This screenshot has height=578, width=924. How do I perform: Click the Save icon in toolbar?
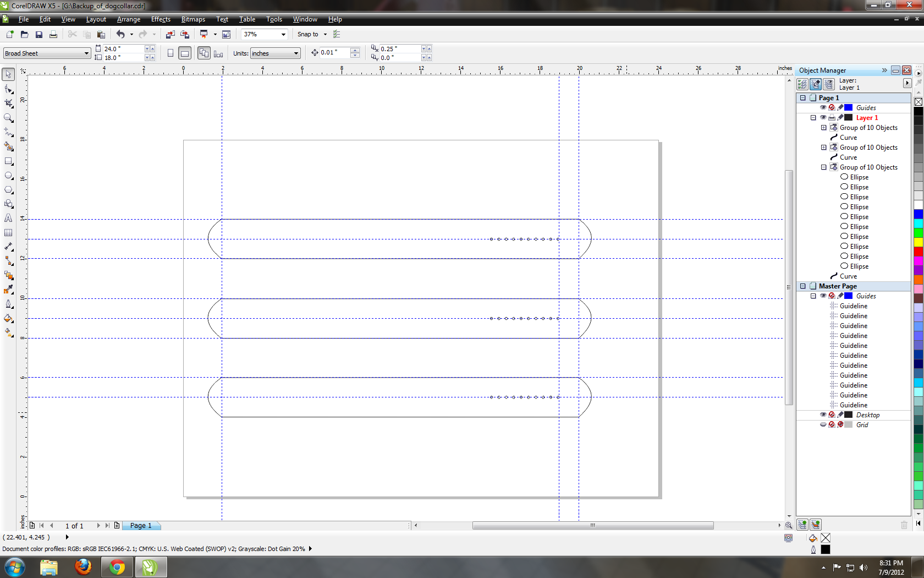click(x=38, y=34)
